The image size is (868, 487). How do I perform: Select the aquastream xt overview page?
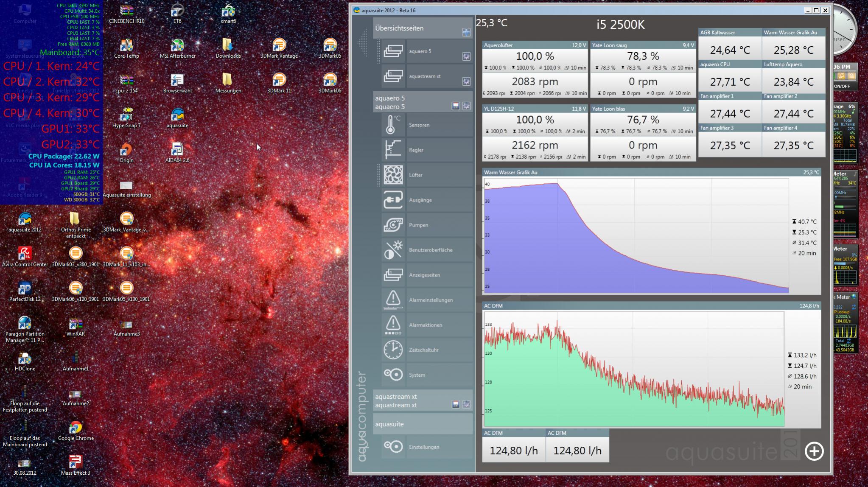[x=424, y=76]
